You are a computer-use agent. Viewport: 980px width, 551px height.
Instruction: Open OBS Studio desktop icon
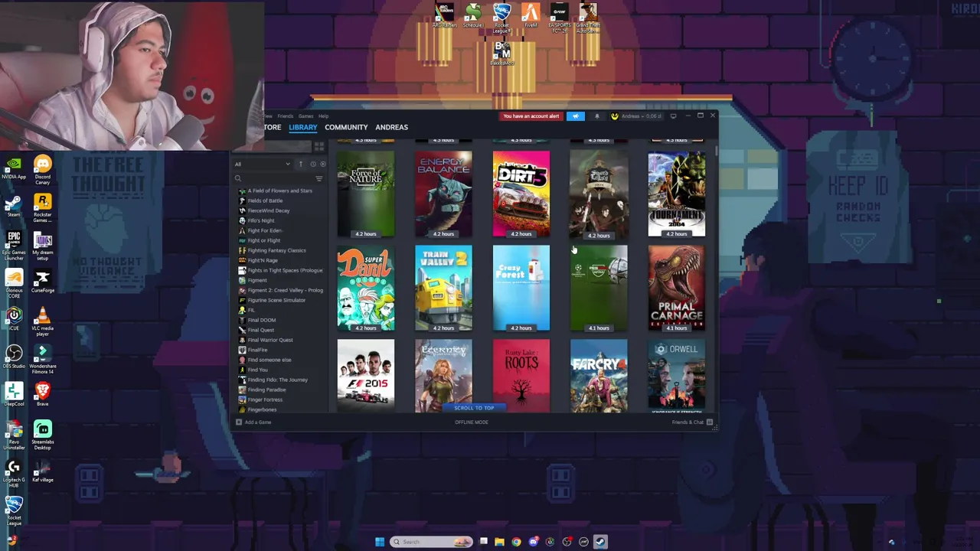13,356
